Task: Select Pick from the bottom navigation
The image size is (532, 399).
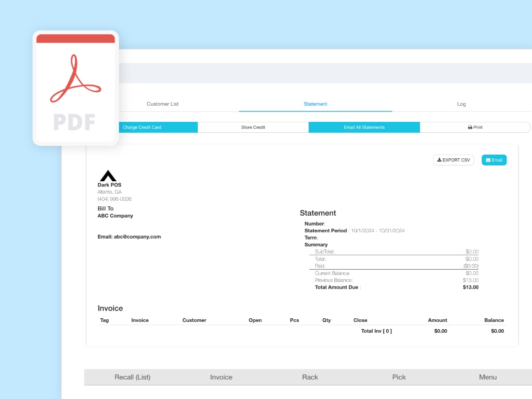Action: click(399, 377)
